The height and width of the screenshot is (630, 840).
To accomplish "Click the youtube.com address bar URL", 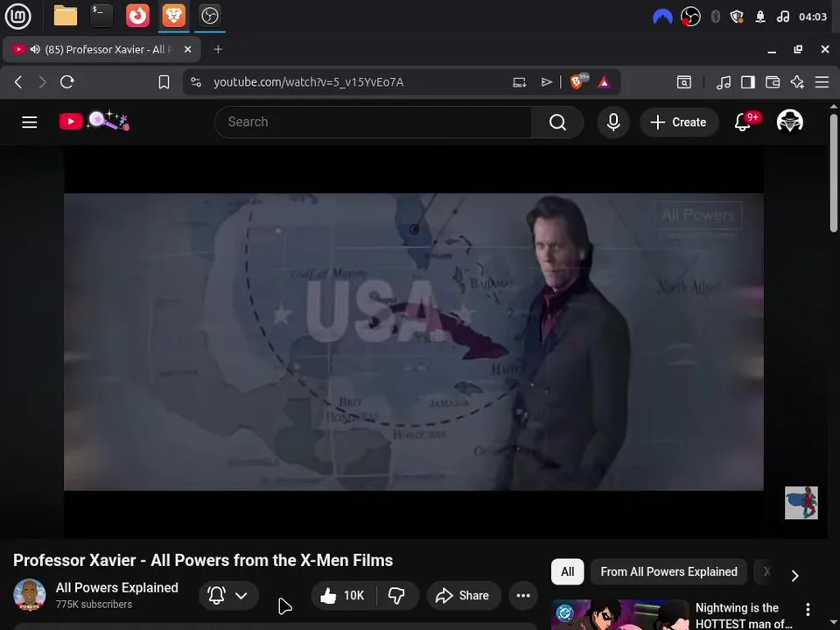I will [309, 82].
